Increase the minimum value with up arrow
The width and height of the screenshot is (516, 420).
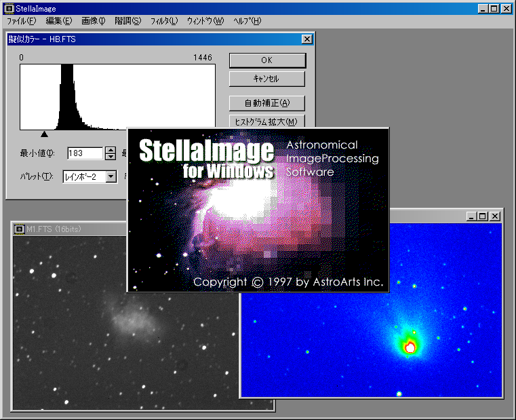[111, 150]
